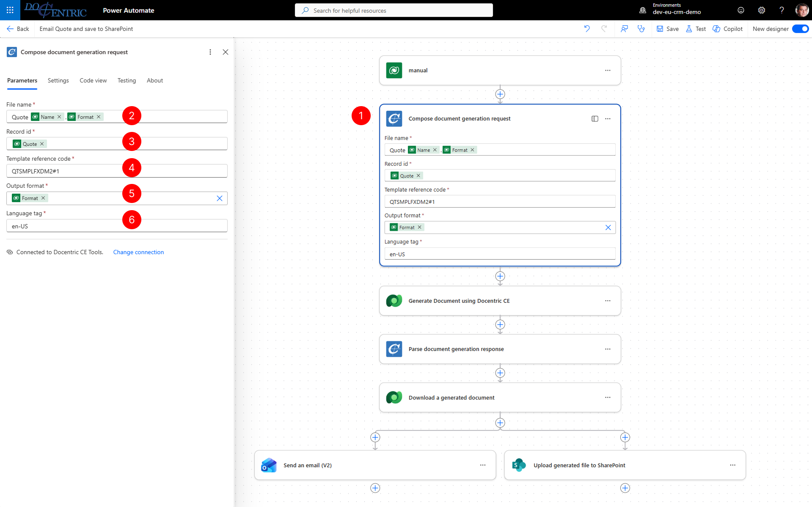
Task: Add step below Upload to SharePoint action
Action: pyautogui.click(x=625, y=488)
